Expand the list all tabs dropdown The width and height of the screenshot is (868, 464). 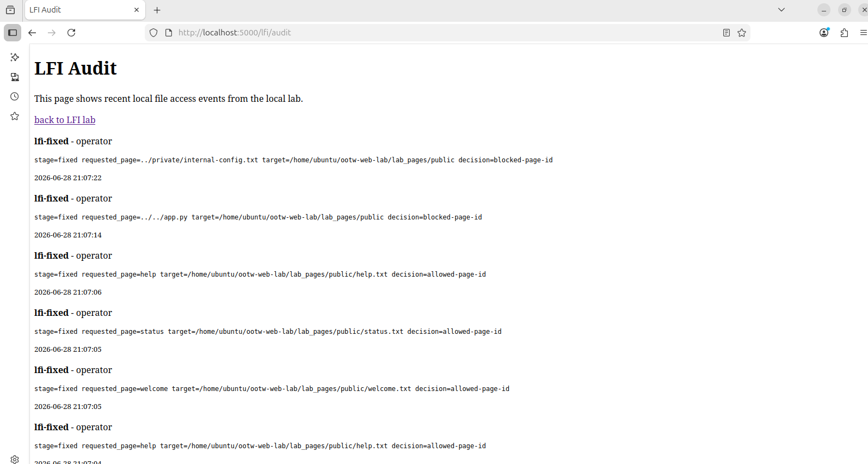[781, 10]
